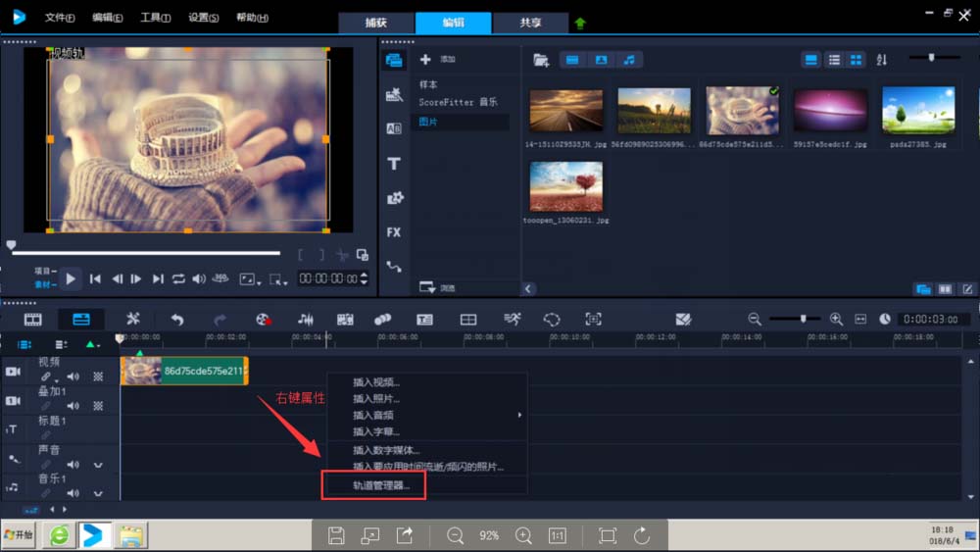Click the thumbnail size slider in library
This screenshot has width=980, height=552.
pyautogui.click(x=932, y=58)
